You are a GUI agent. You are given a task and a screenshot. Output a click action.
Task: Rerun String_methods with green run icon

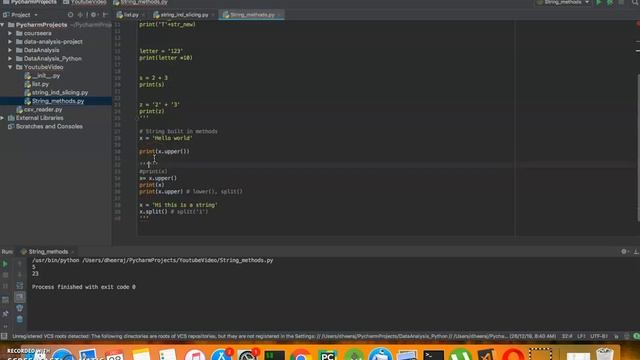click(x=5, y=264)
